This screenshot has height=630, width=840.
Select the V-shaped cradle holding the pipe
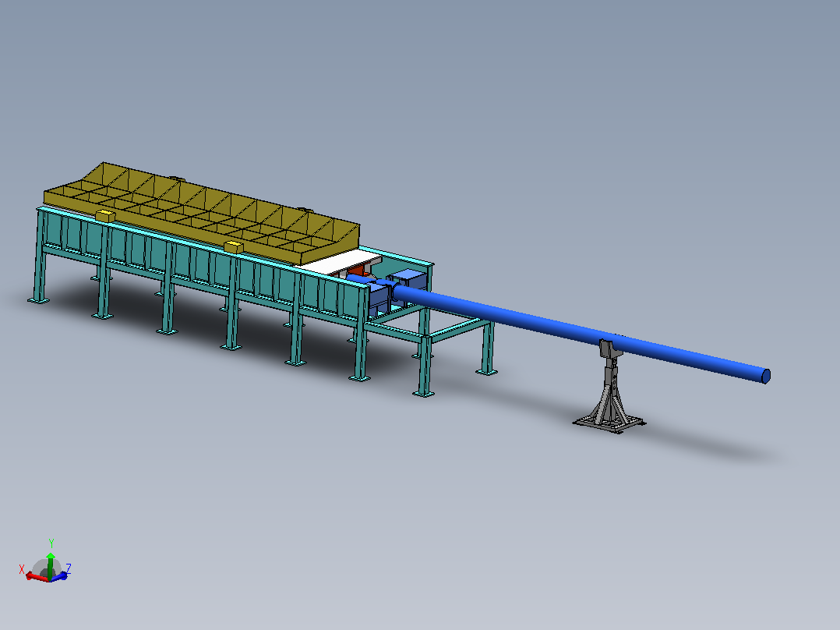(x=609, y=349)
